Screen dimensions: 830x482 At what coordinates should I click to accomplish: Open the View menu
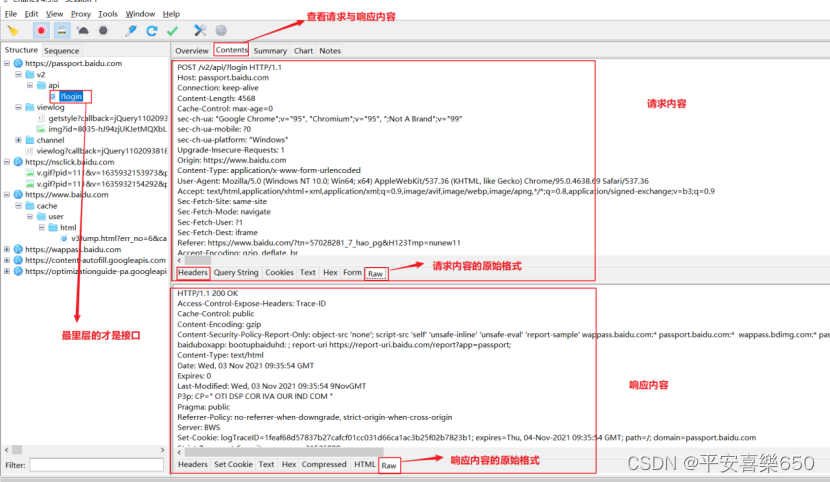coord(54,14)
